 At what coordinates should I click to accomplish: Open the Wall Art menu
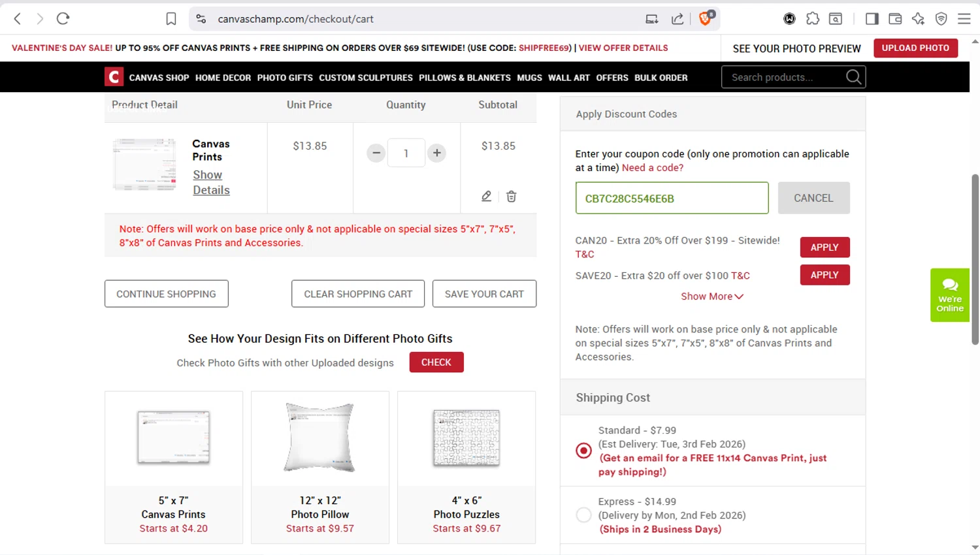(x=568, y=78)
